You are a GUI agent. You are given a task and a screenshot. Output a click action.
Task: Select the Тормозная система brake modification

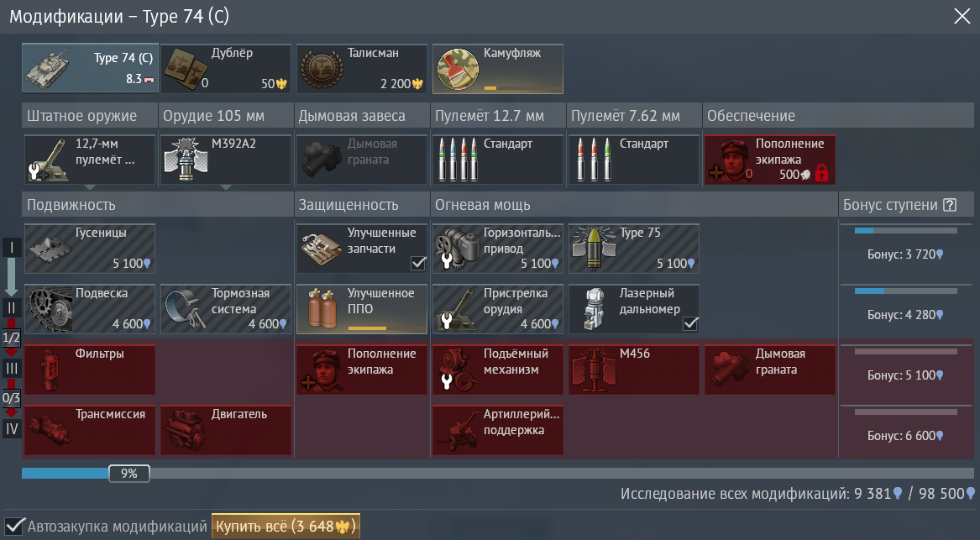point(226,309)
